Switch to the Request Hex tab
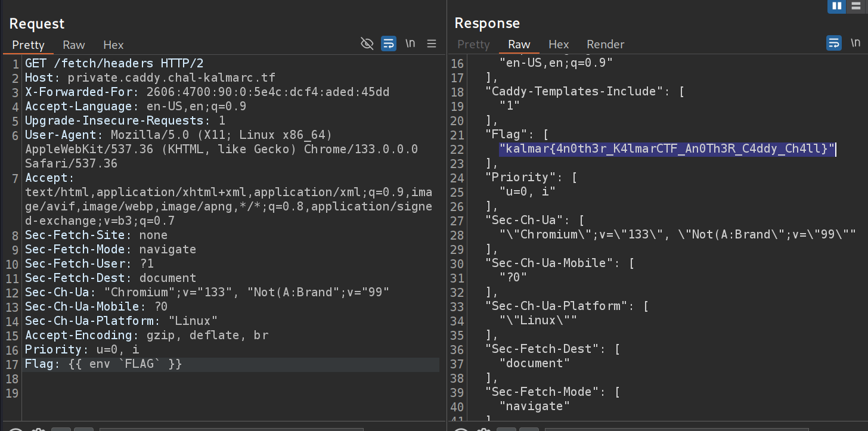 click(113, 45)
